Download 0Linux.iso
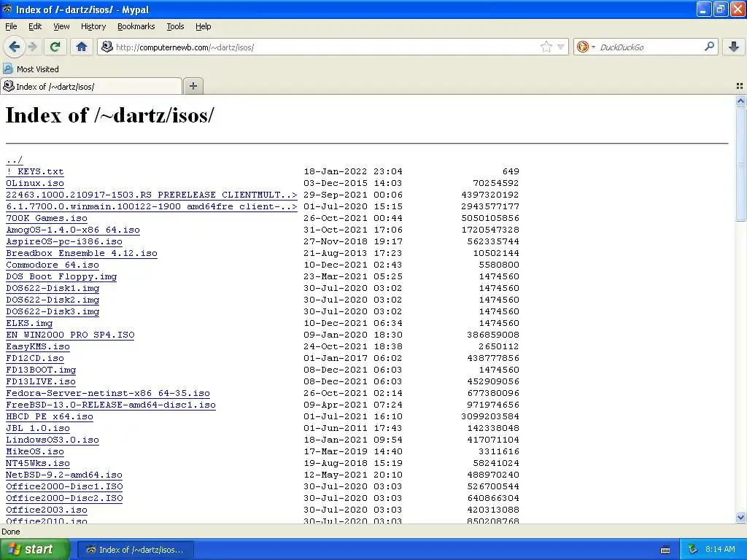 tap(35, 183)
